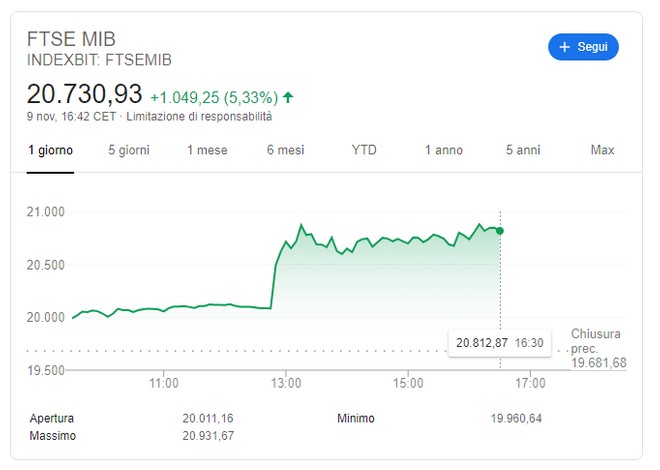Click the chart peak near 13:00
Image resolution: width=660 pixels, height=470 pixels.
(x=301, y=225)
